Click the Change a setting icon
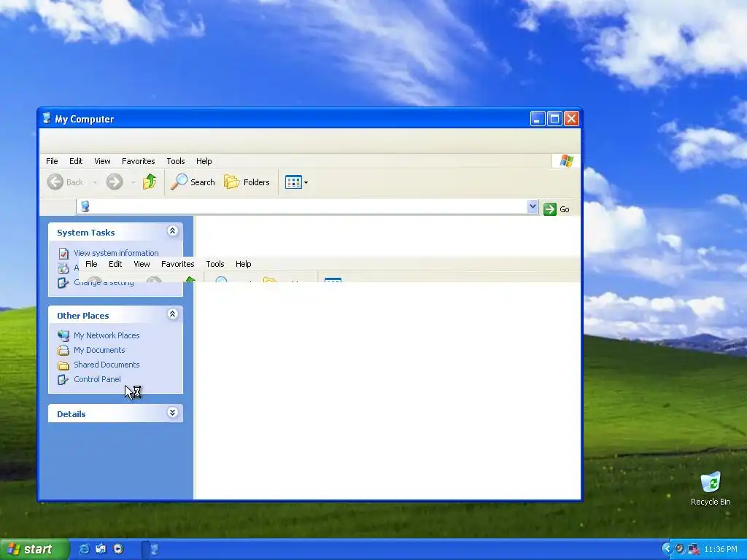This screenshot has height=560, width=747. 63,283
